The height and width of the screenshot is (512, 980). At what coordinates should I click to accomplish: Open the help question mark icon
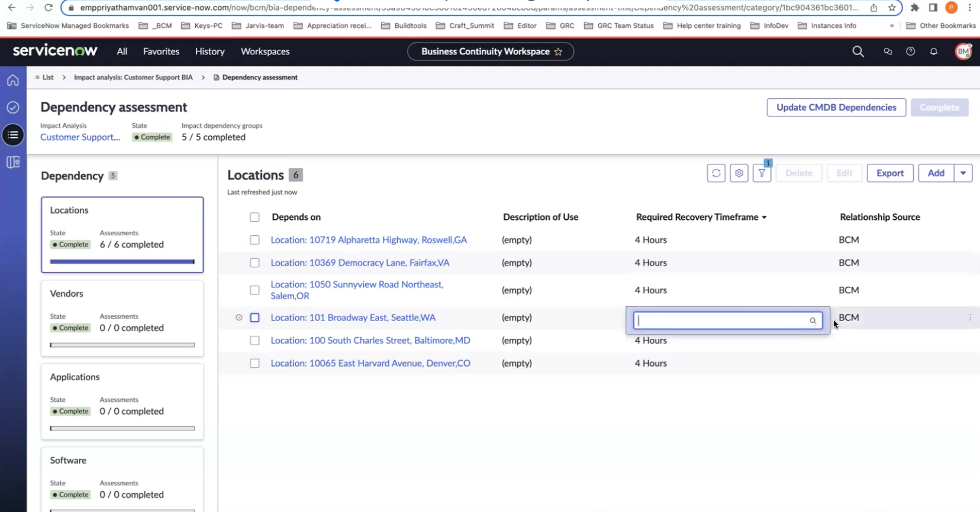(911, 51)
